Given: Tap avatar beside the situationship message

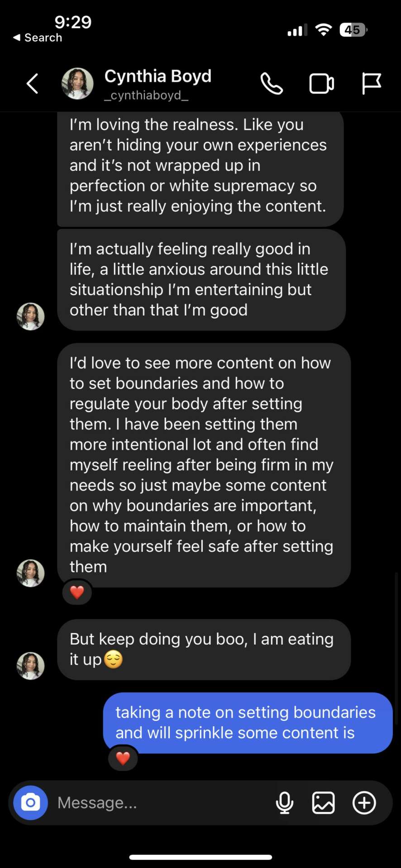Looking at the screenshot, I should (31, 316).
